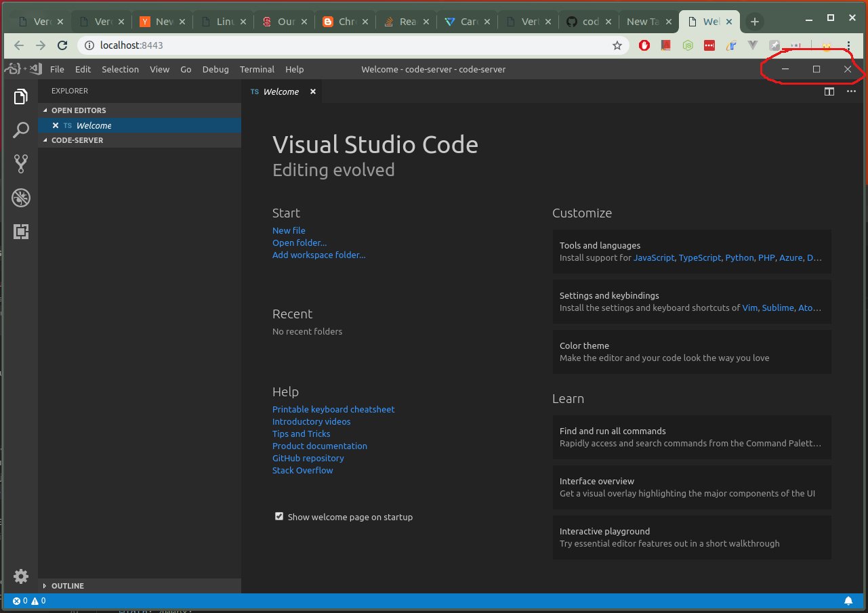Image resolution: width=868 pixels, height=613 pixels.
Task: Click the browser forward arrow
Action: click(x=41, y=45)
